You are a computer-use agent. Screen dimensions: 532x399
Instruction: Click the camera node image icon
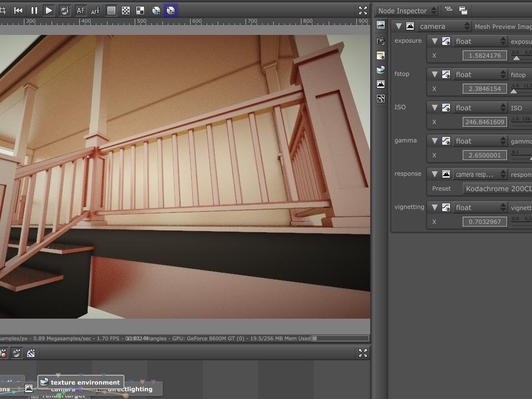coord(410,26)
